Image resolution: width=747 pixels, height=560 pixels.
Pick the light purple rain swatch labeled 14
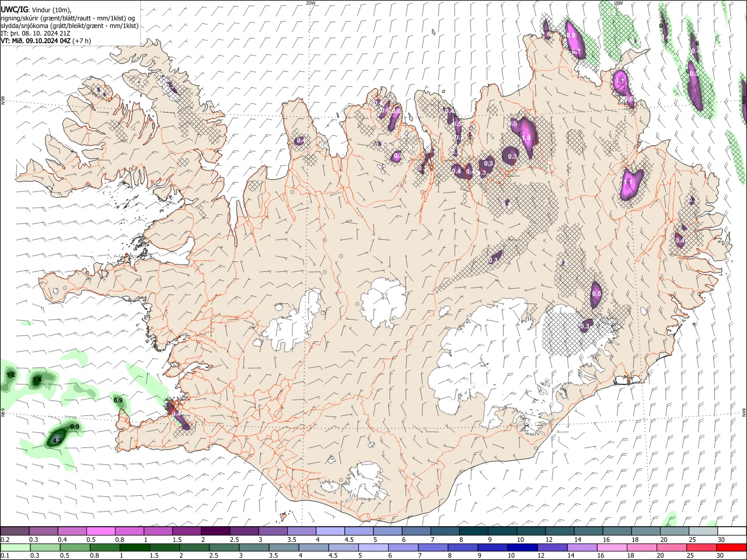click(582, 548)
